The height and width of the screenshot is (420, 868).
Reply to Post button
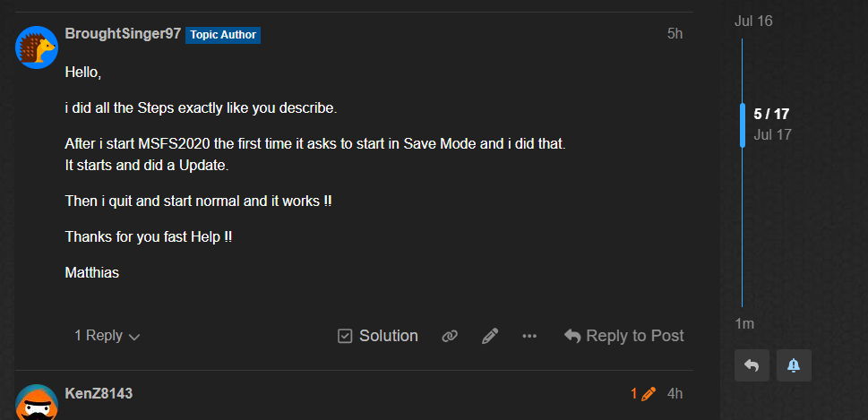click(623, 336)
